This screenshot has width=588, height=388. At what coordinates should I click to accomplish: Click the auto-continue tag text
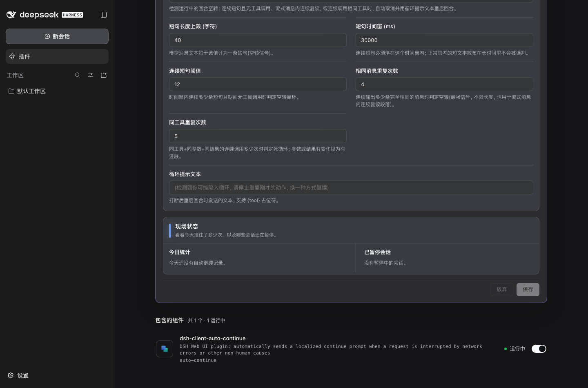tap(198, 360)
